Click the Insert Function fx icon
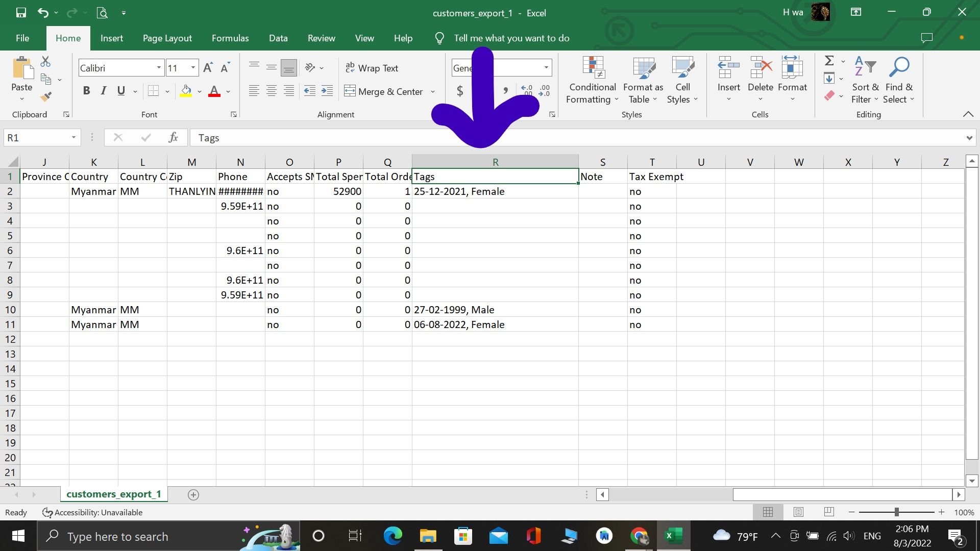This screenshot has height=551, width=980. pos(173,137)
